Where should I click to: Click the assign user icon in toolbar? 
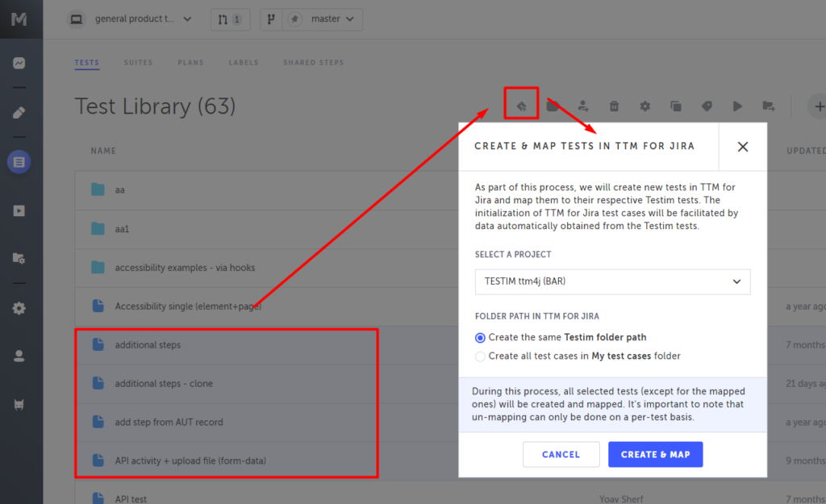[583, 106]
